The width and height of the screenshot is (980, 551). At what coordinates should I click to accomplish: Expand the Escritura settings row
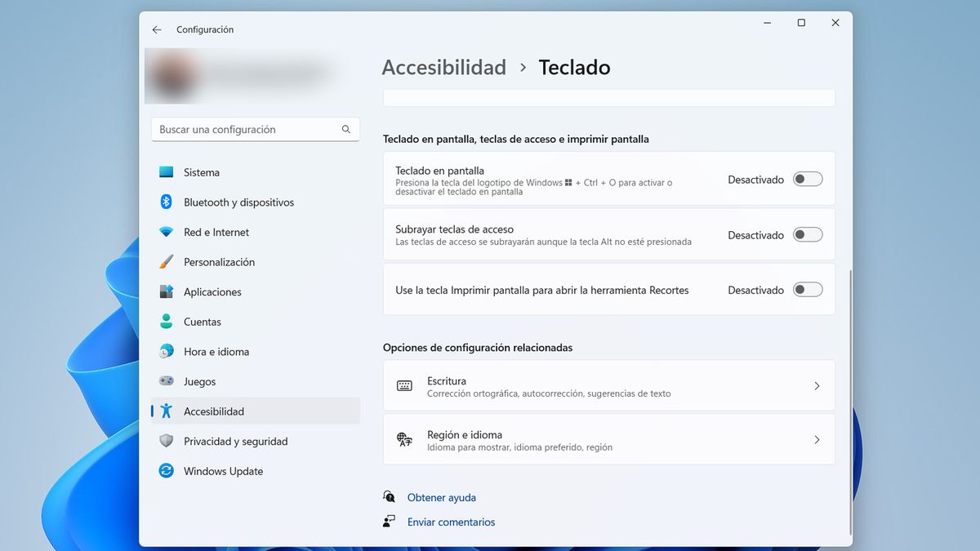click(817, 385)
